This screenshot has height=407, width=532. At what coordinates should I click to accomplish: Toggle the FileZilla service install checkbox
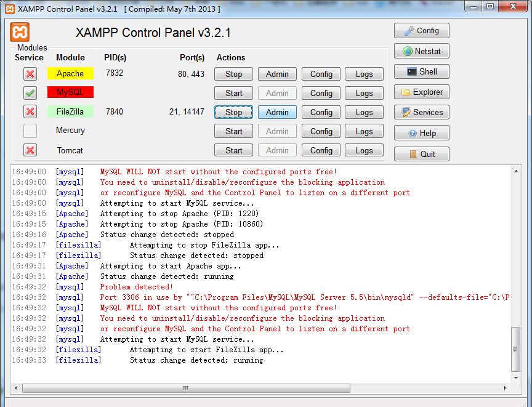[30, 111]
